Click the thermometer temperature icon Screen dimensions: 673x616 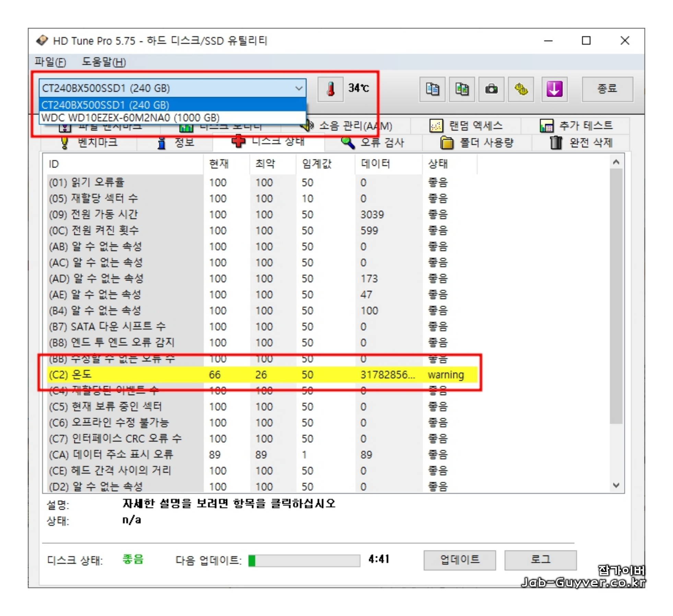(330, 89)
